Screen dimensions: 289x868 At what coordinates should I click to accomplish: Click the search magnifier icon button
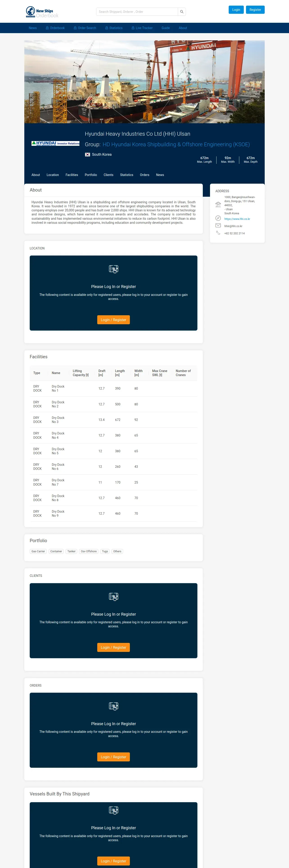[182, 12]
